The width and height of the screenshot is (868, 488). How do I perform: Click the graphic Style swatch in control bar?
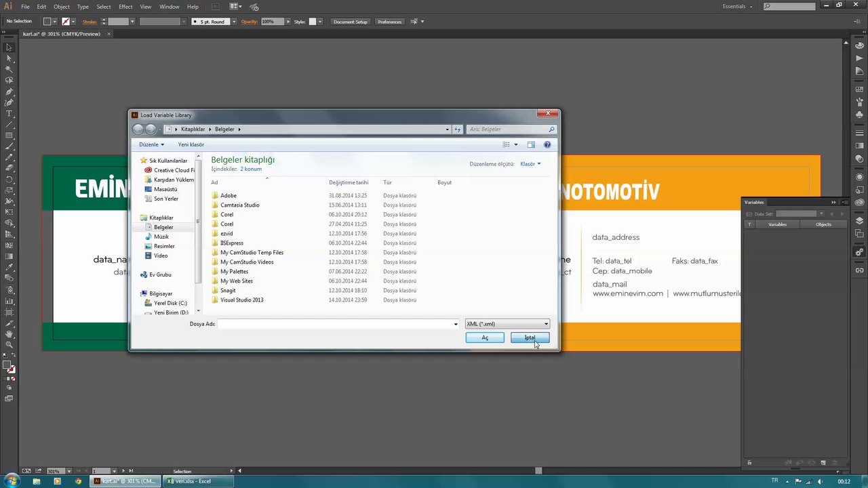(313, 22)
